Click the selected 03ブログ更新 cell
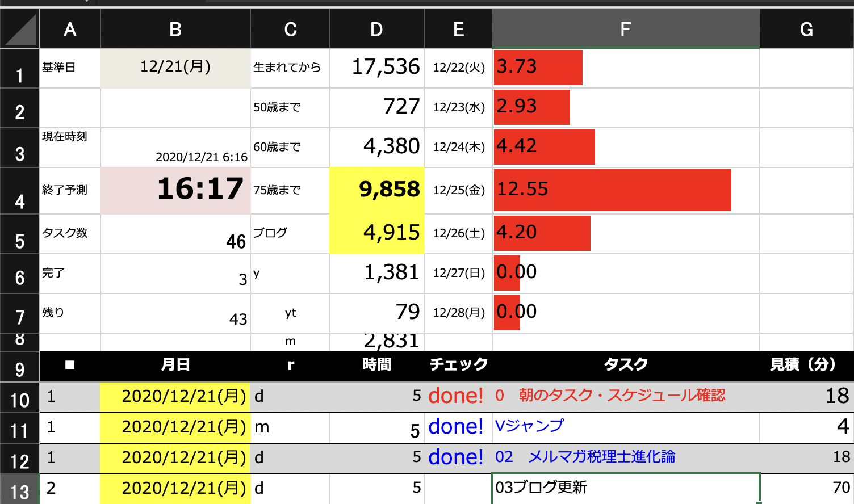This screenshot has height=504, width=854. click(x=626, y=489)
